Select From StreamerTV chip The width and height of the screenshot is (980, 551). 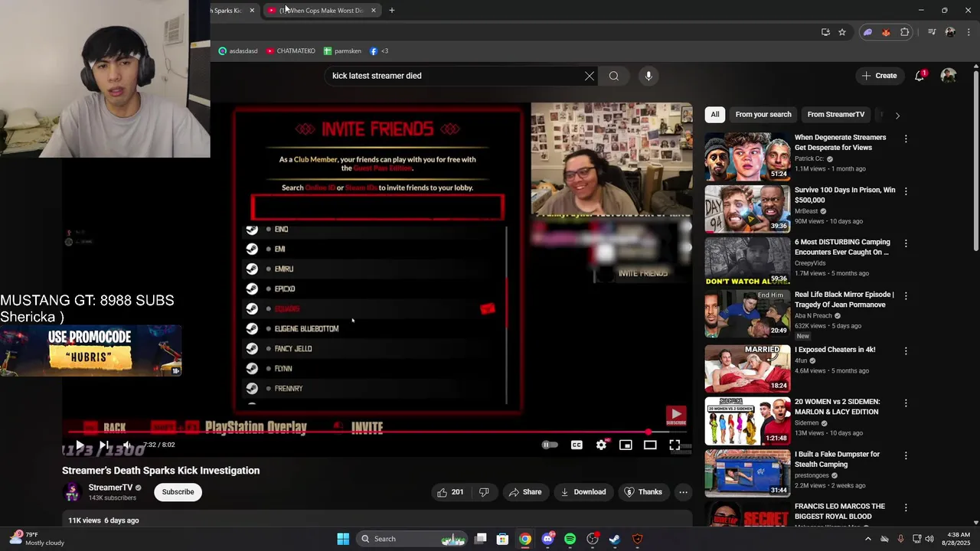click(836, 115)
